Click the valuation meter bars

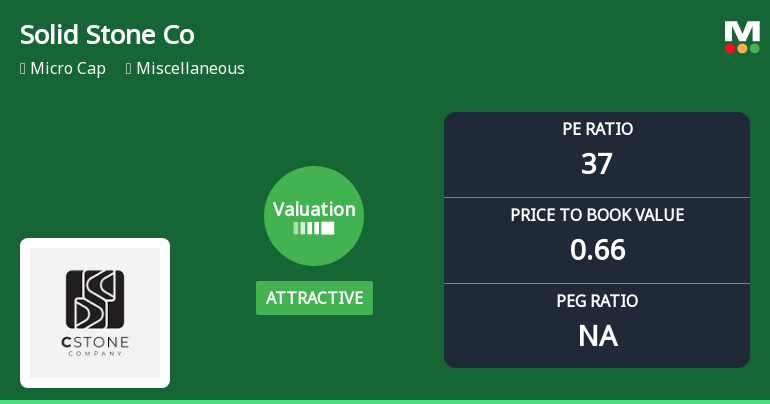tap(313, 228)
